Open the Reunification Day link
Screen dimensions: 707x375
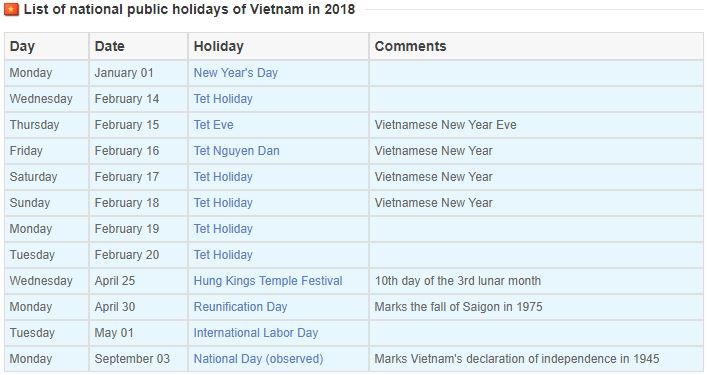pyautogui.click(x=240, y=307)
